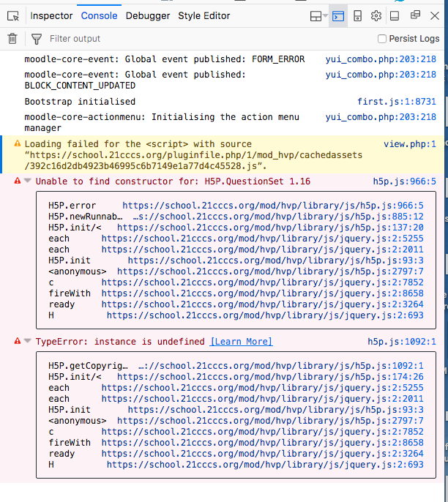Select the 'Loading failed for the <script>' warning text

click(193, 155)
